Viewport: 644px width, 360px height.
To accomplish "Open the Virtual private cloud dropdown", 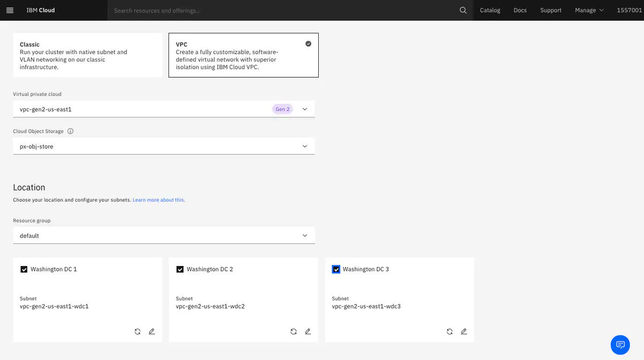I will [164, 109].
